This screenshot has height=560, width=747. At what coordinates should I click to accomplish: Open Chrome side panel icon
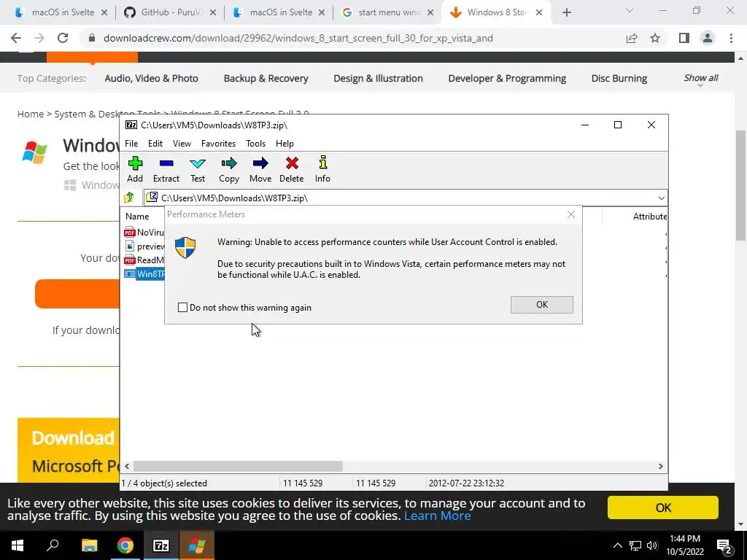tap(684, 38)
